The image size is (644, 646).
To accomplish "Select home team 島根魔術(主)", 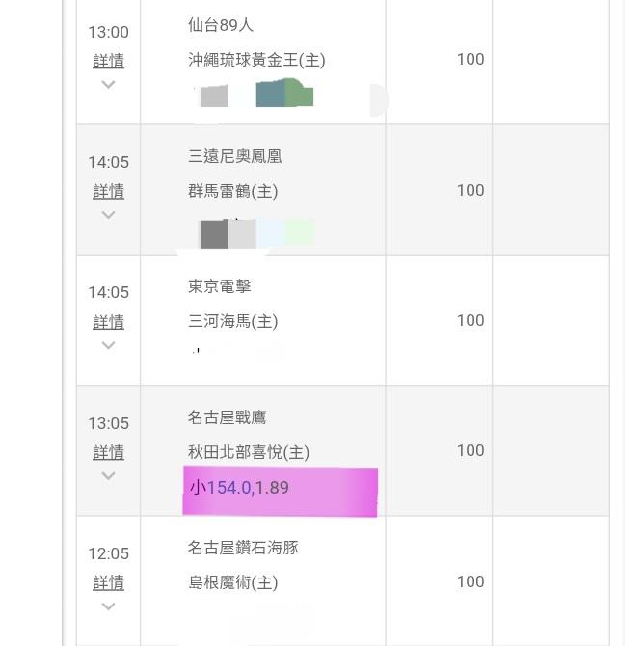I will [x=233, y=582].
